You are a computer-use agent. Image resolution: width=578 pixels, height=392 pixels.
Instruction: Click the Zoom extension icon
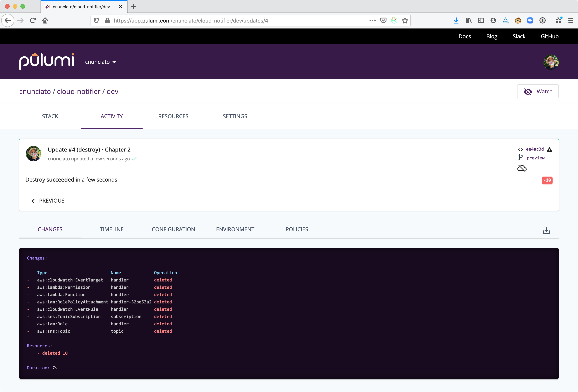(x=530, y=20)
